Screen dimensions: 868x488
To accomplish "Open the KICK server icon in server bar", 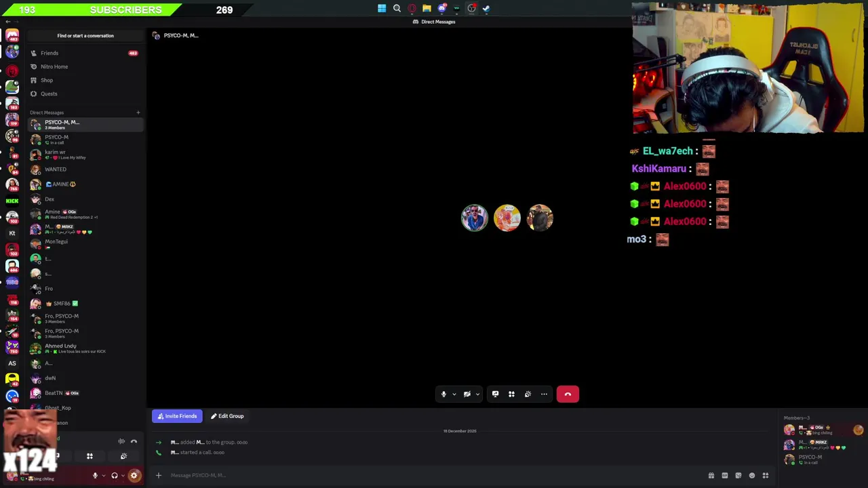I will pyautogui.click(x=12, y=201).
